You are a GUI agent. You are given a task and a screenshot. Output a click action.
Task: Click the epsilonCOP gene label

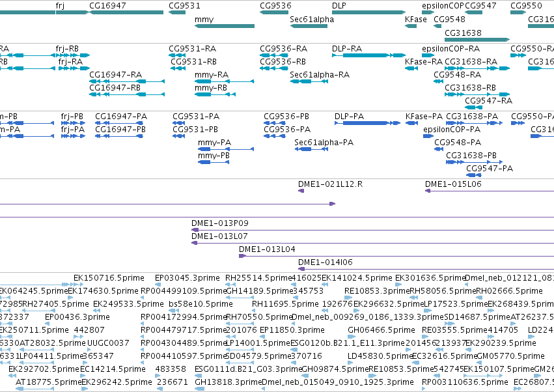[443, 6]
